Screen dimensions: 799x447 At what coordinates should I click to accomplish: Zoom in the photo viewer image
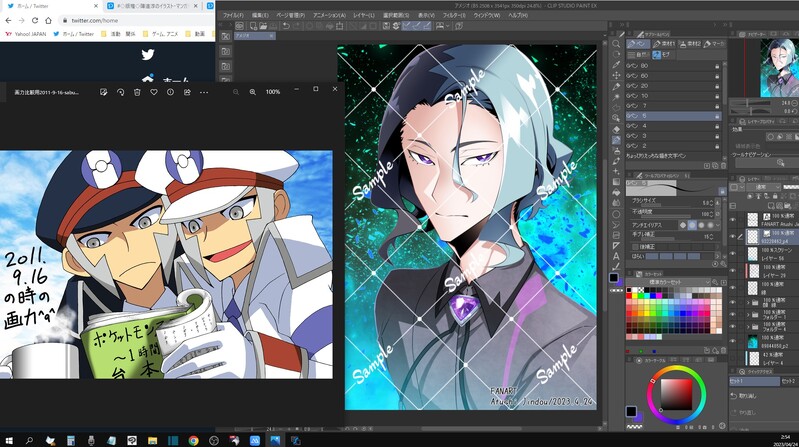[253, 92]
